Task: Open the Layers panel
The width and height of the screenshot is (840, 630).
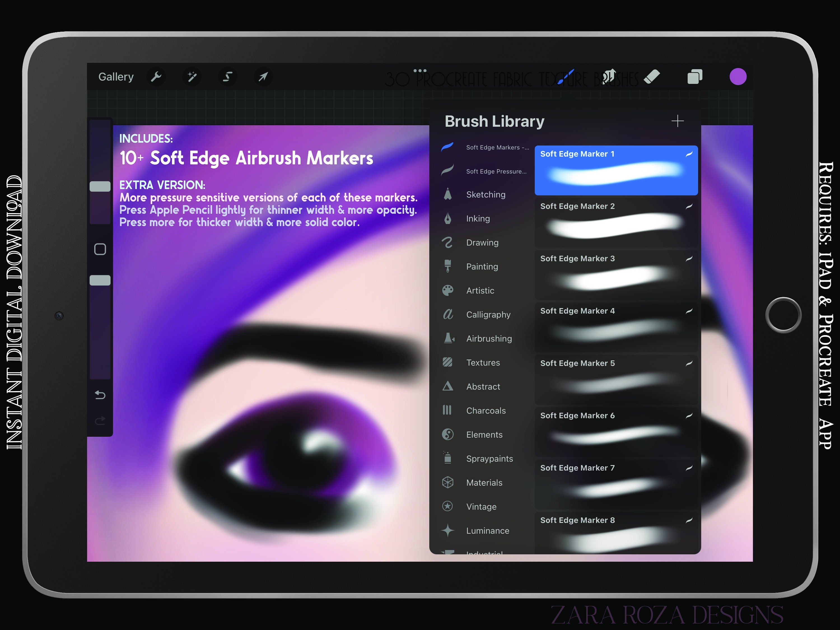Action: pyautogui.click(x=695, y=77)
